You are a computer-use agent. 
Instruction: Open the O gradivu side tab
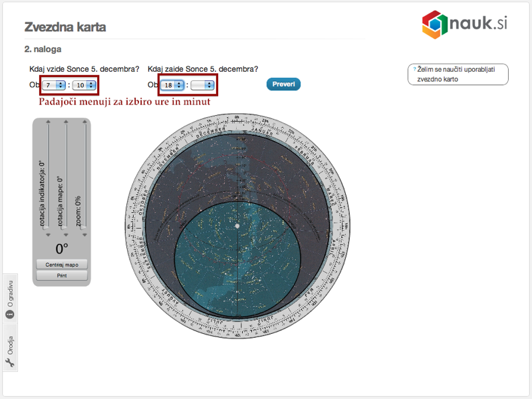click(10, 303)
